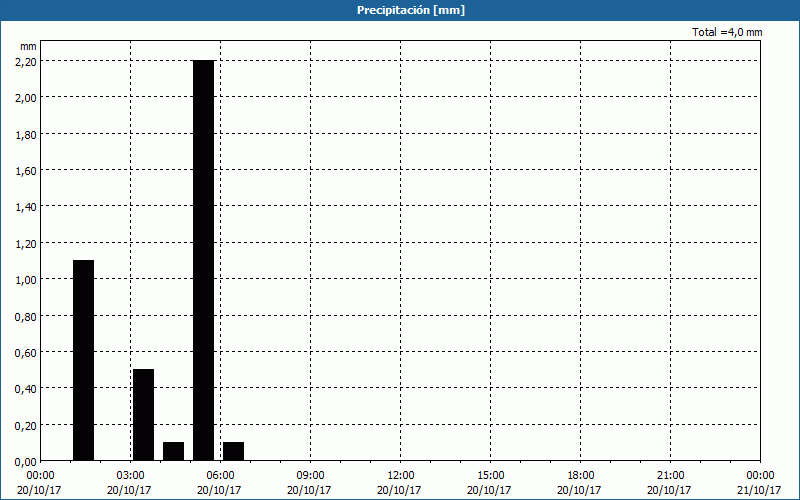This screenshot has width=800, height=500.
Task: Click the 03:00 time label
Action: [x=131, y=476]
